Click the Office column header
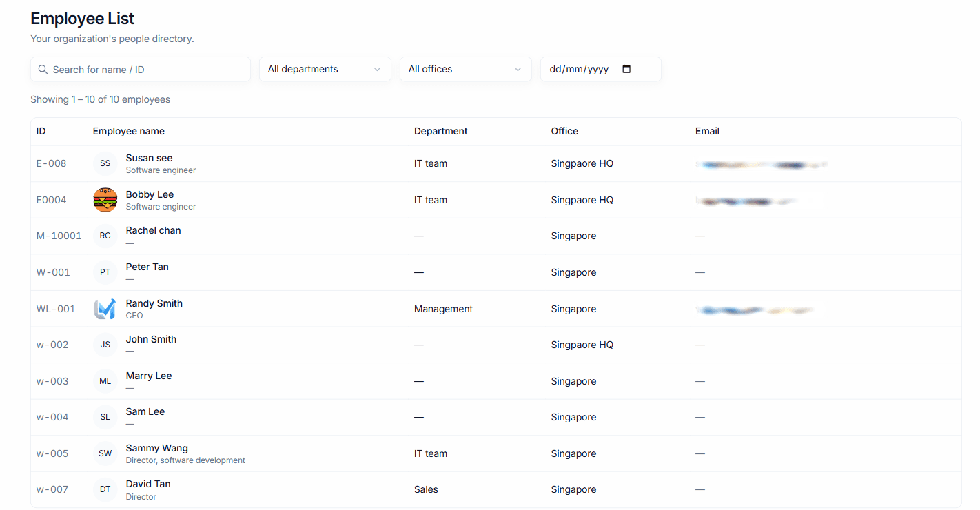Image resolution: width=980 pixels, height=510 pixels. click(564, 131)
